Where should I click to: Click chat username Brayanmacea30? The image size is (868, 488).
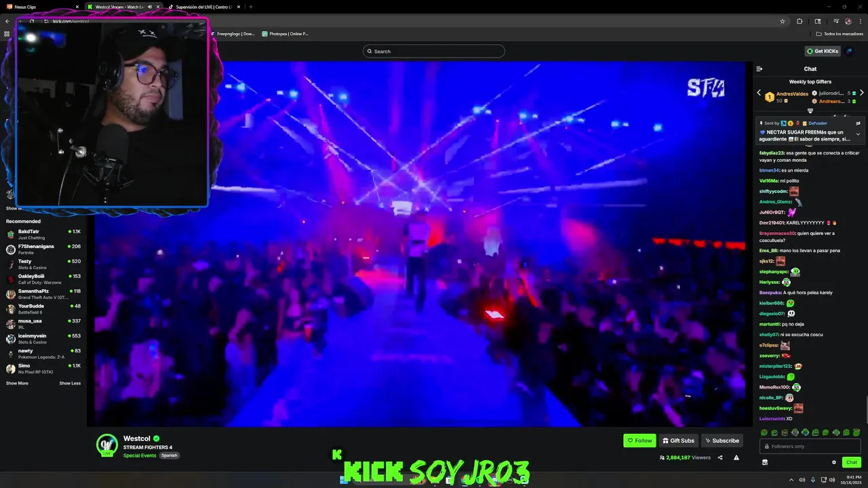(777, 233)
